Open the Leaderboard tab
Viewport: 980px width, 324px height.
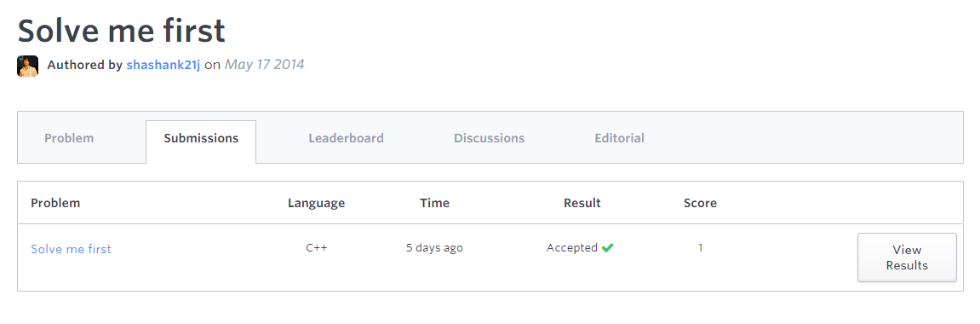tap(347, 138)
